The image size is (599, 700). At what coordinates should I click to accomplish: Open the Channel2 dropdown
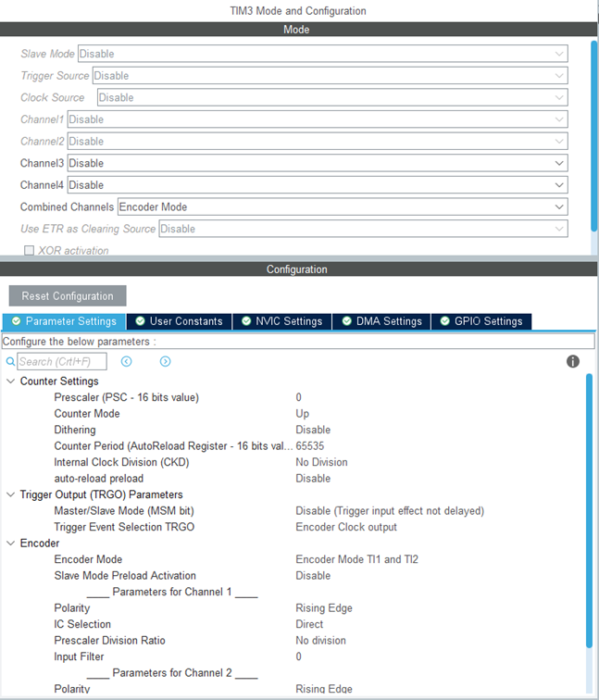coord(318,141)
